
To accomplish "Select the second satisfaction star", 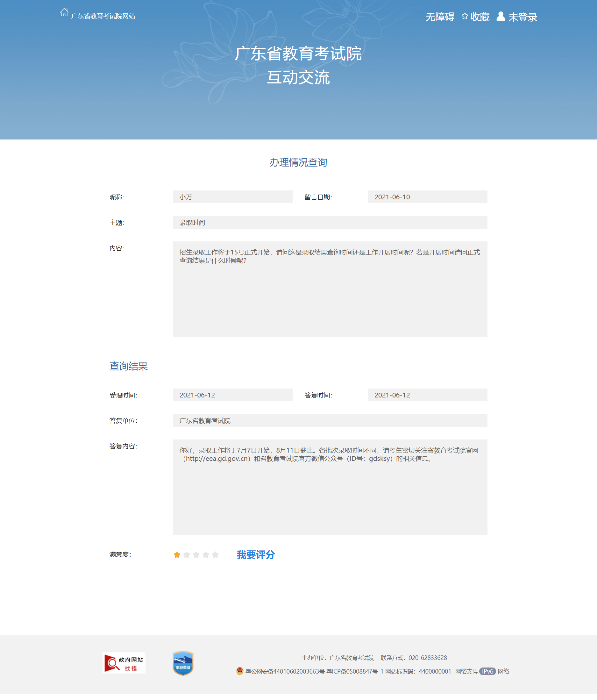I will 186,555.
